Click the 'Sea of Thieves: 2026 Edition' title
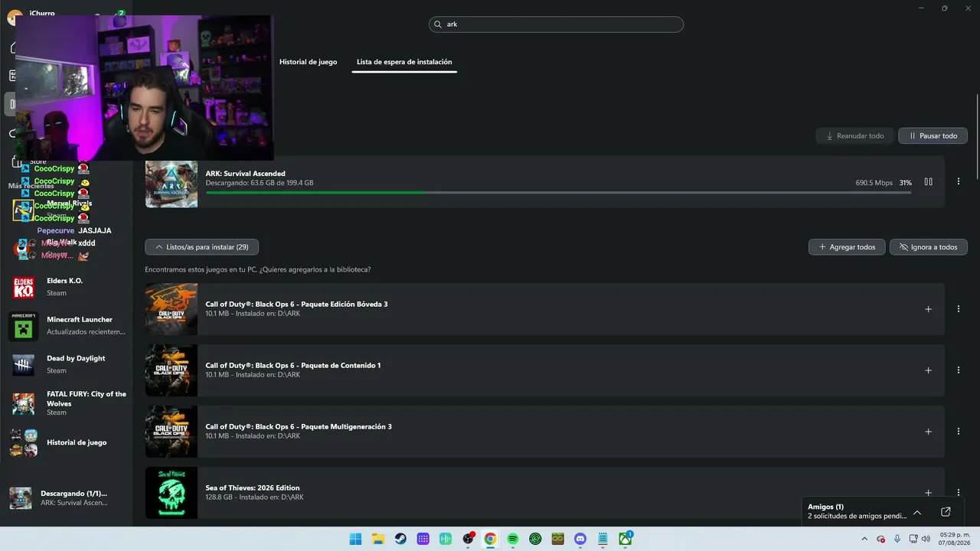 [x=253, y=488]
